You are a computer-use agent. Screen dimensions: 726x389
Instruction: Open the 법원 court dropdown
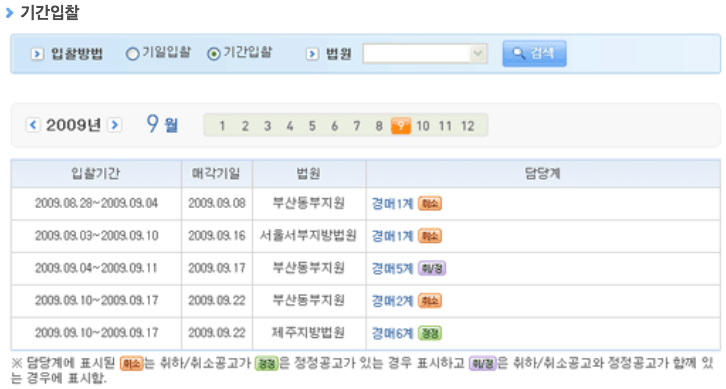tap(425, 54)
